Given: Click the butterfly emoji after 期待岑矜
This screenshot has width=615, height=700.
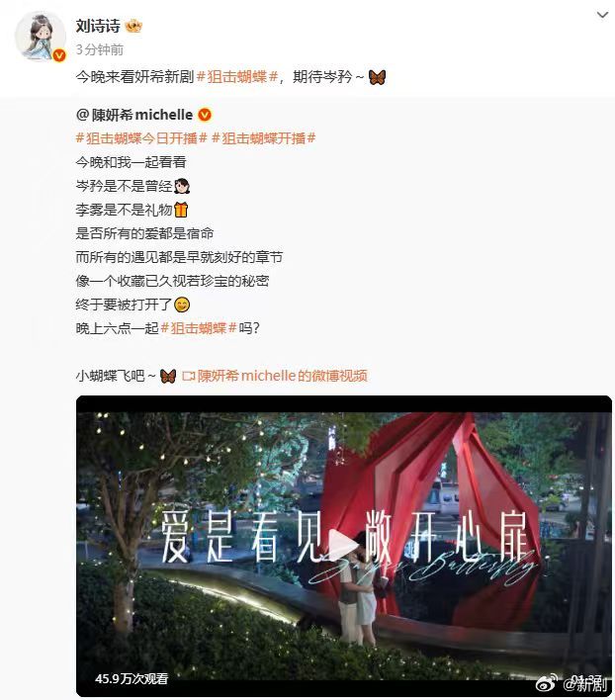Looking at the screenshot, I should 377,77.
